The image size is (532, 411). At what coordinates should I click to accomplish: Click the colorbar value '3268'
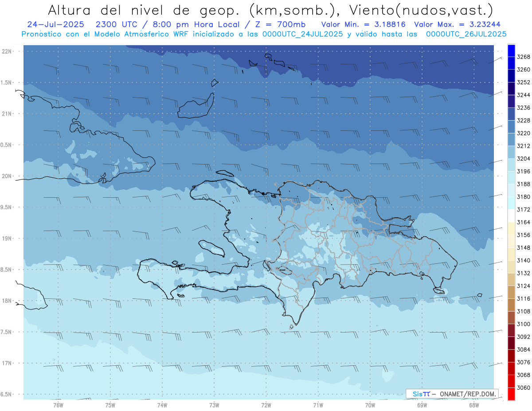click(524, 57)
